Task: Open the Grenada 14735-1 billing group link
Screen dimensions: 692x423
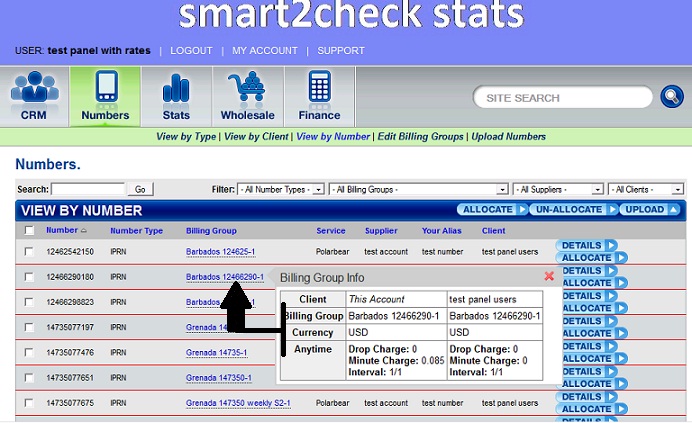Action: [x=216, y=353]
